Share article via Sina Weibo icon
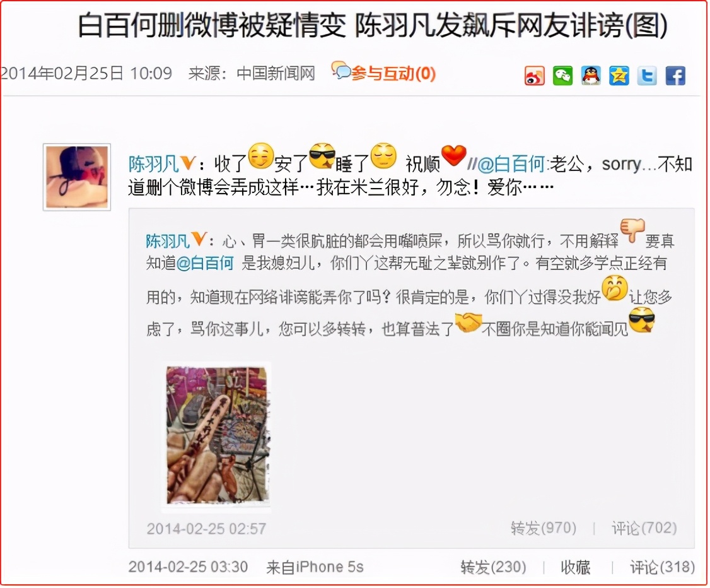710x588 pixels. 534,75
